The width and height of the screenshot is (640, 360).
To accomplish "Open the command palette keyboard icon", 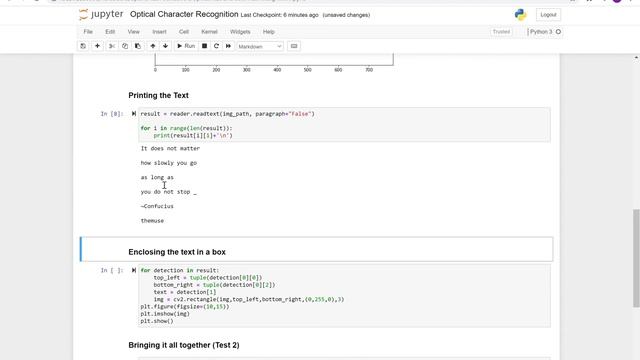I will [x=294, y=46].
